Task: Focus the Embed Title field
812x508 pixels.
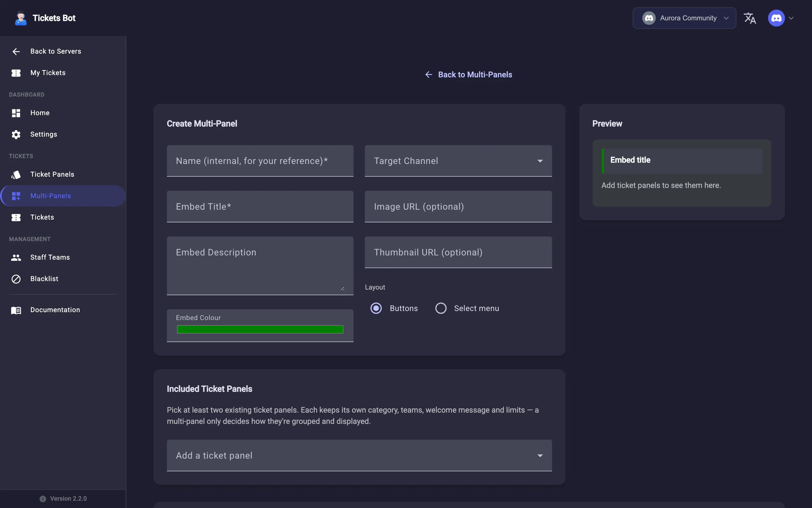Action: [260, 207]
